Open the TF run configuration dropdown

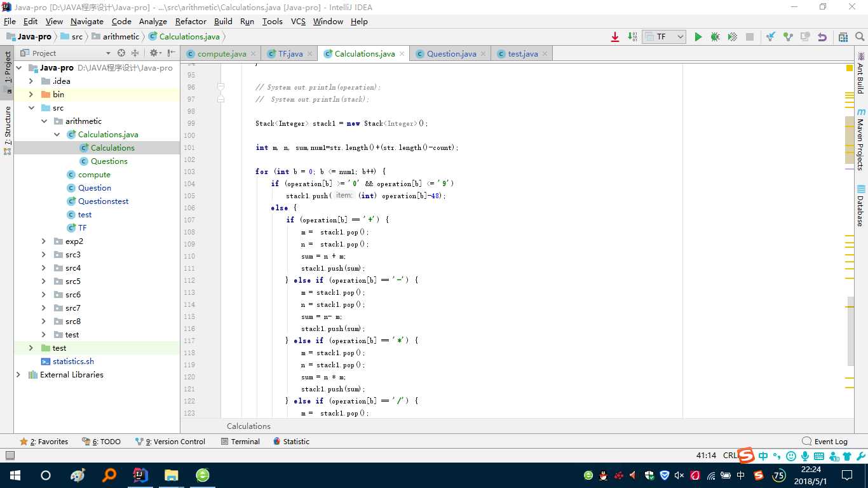(664, 37)
